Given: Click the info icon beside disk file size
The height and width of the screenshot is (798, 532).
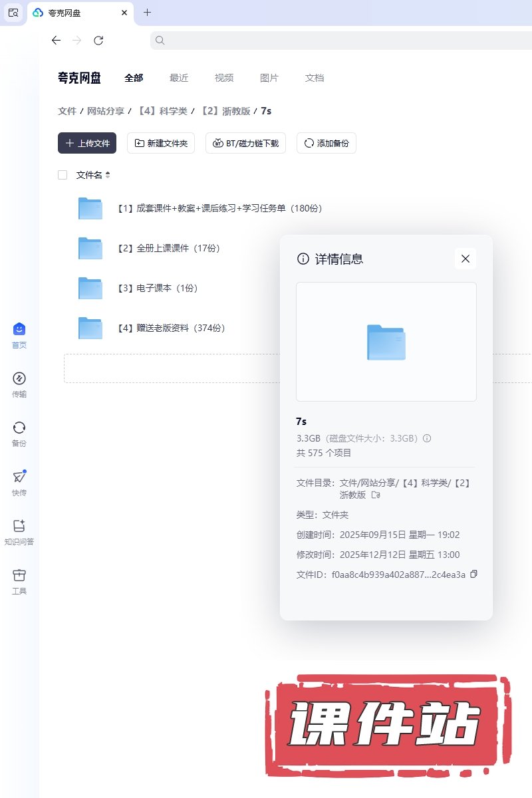Looking at the screenshot, I should pyautogui.click(x=427, y=438).
